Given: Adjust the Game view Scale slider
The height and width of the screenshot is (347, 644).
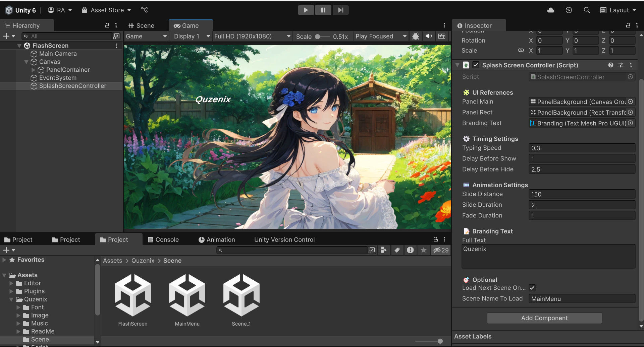Looking at the screenshot, I should coord(322,37).
